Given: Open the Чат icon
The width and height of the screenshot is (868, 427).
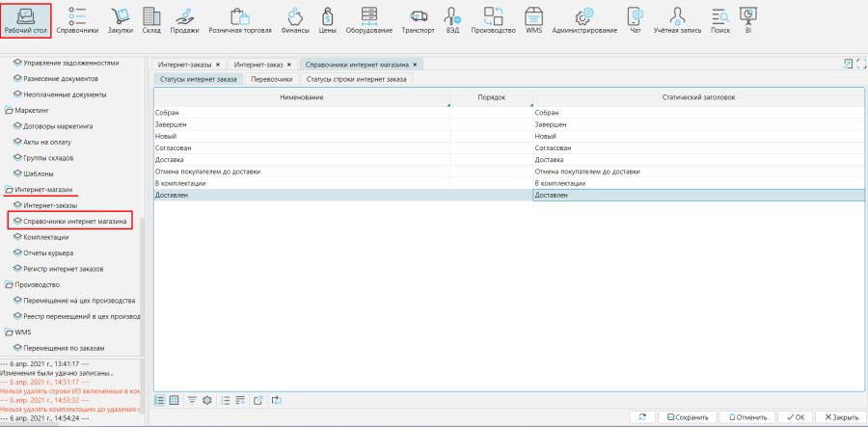Looking at the screenshot, I should (x=635, y=20).
